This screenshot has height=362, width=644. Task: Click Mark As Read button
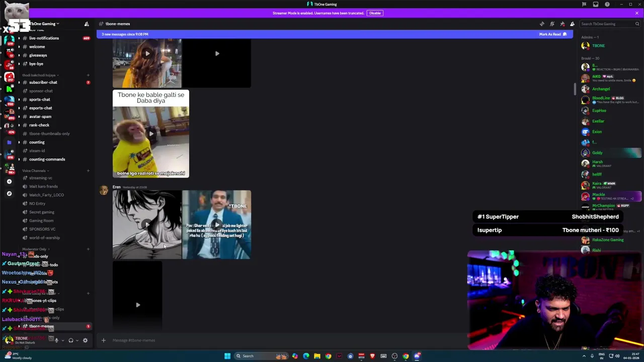click(x=552, y=34)
